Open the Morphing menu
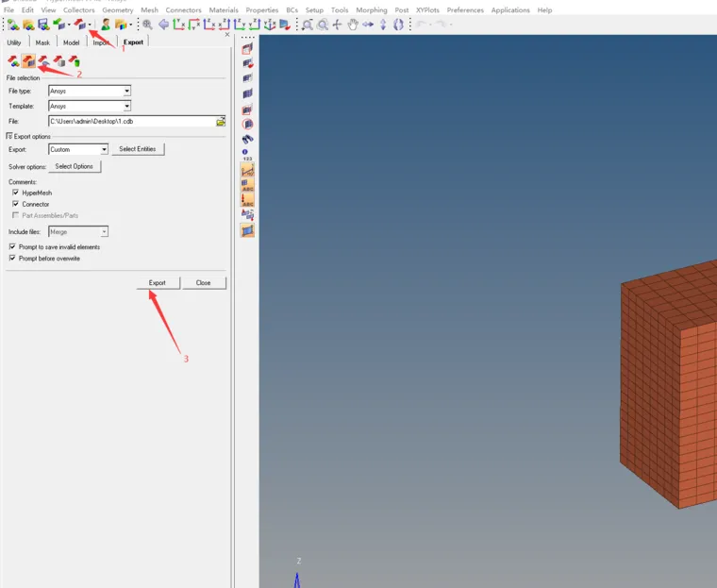717x588 pixels. pyautogui.click(x=372, y=9)
